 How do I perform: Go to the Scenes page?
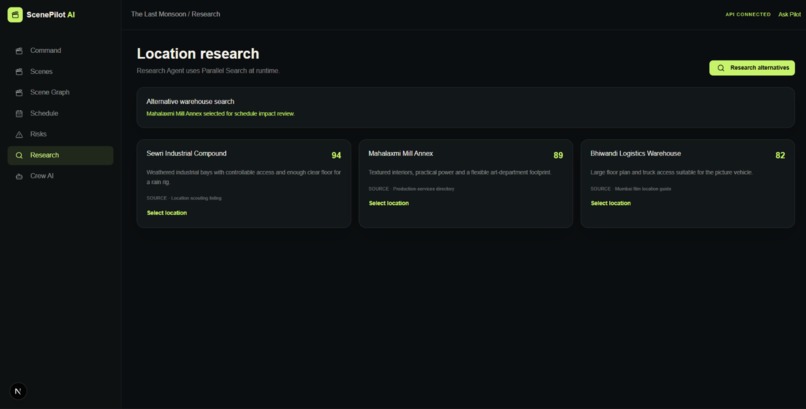coord(60,72)
